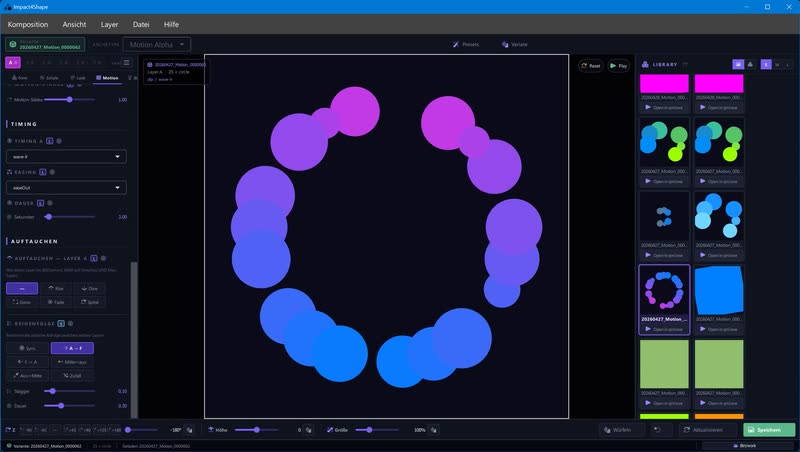This screenshot has height=452, width=800.
Task: Click the undo arrow icon beside Würfeln
Action: 657,430
